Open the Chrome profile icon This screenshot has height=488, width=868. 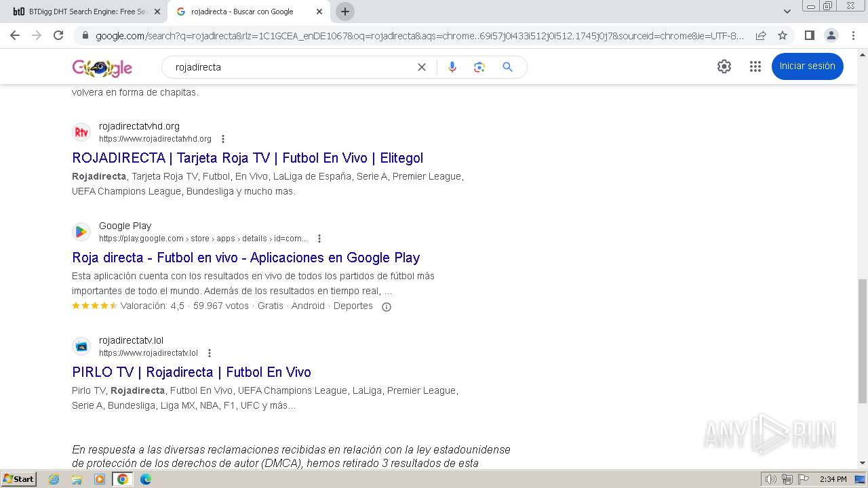(831, 36)
